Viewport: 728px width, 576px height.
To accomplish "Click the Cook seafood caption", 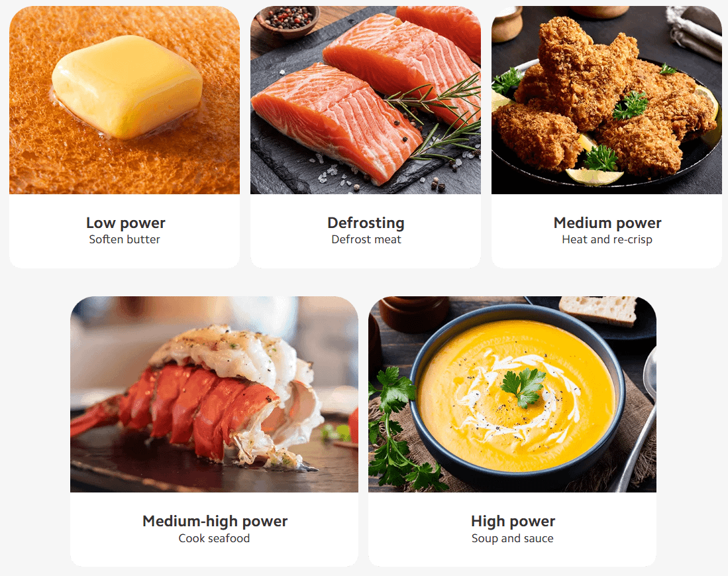I will pos(214,538).
